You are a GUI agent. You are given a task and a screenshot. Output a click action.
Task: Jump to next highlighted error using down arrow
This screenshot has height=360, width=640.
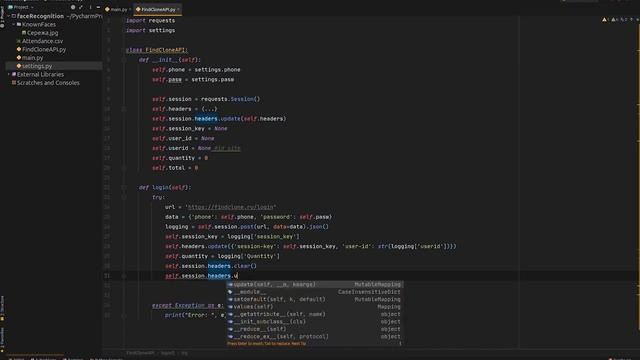pyautogui.click(x=637, y=20)
